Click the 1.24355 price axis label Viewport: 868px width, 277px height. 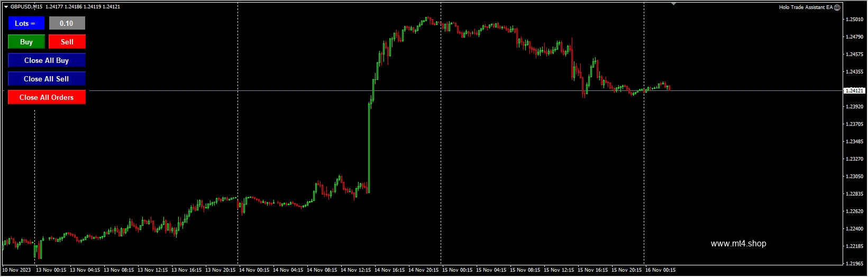click(855, 72)
